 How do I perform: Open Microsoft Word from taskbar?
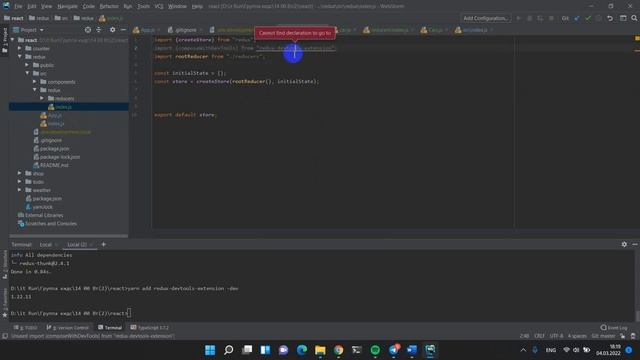(412, 350)
